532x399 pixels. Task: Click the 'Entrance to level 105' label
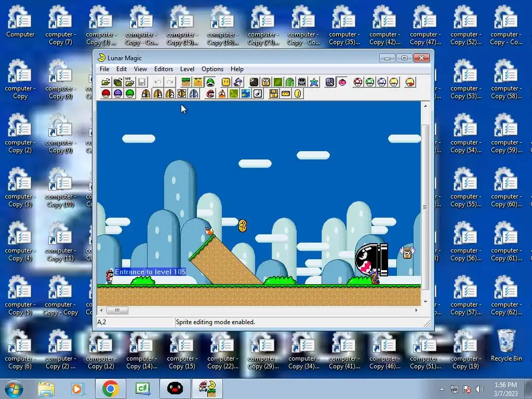click(x=150, y=272)
